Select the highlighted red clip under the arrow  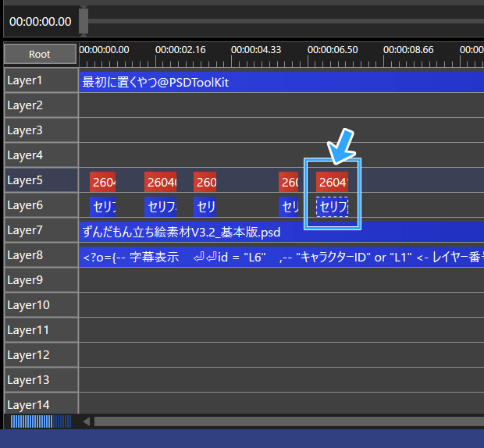333,182
